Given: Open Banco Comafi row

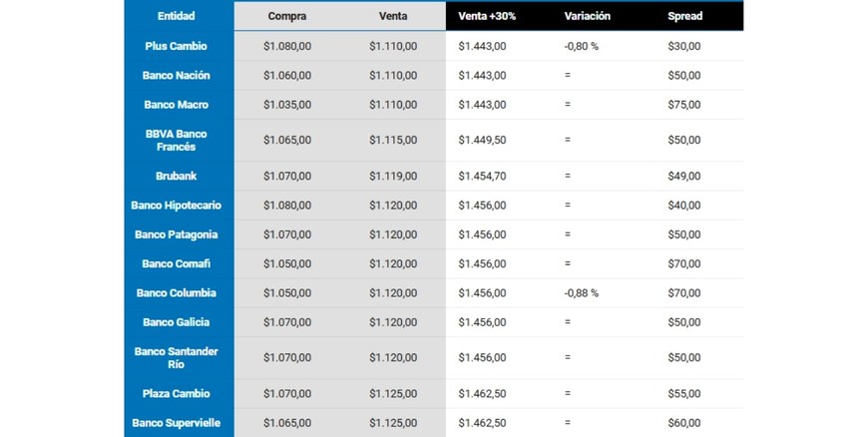Looking at the screenshot, I should pyautogui.click(x=177, y=263).
